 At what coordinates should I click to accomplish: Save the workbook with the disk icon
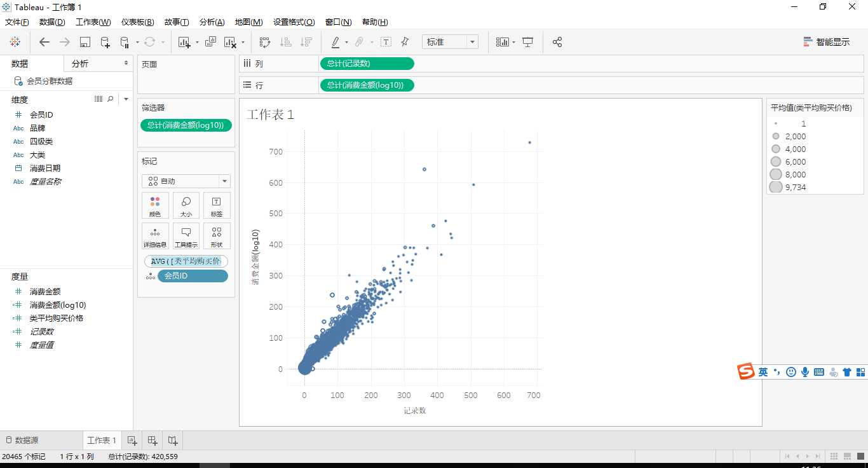coord(85,42)
